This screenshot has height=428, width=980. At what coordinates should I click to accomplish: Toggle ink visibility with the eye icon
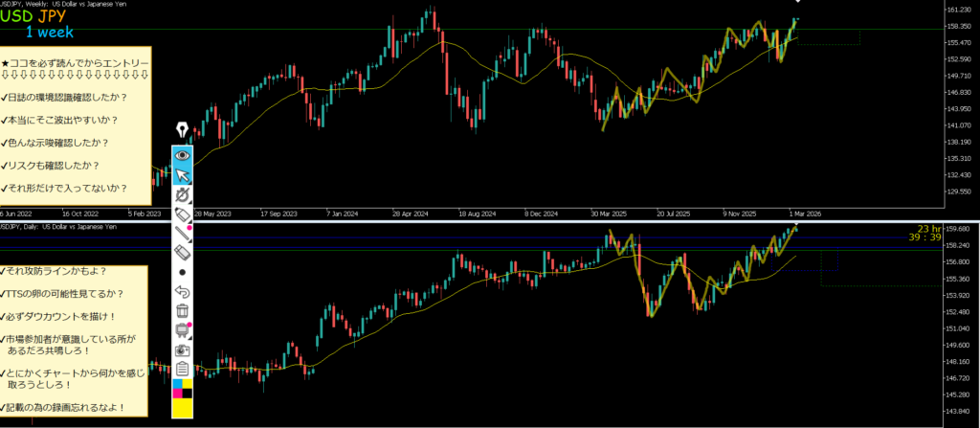click(183, 155)
